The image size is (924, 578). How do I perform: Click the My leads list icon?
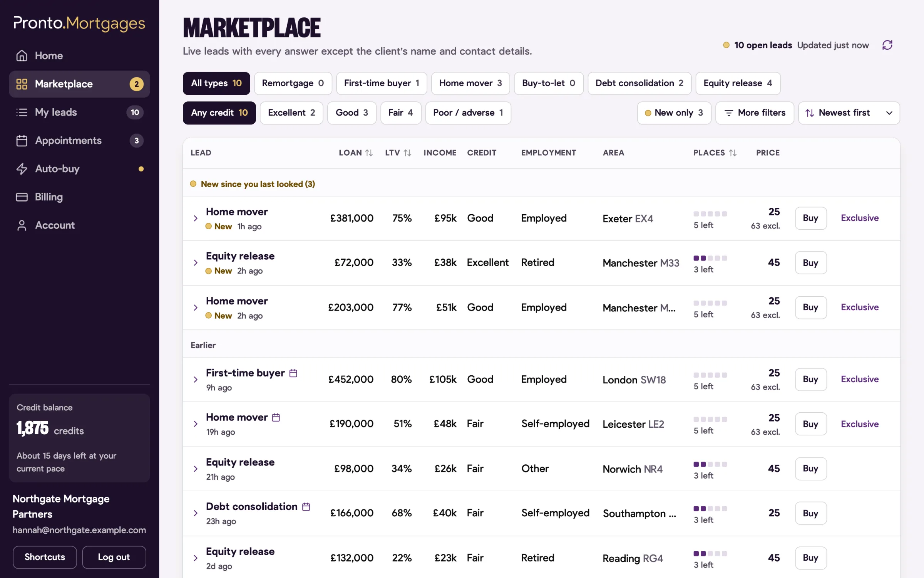22,112
